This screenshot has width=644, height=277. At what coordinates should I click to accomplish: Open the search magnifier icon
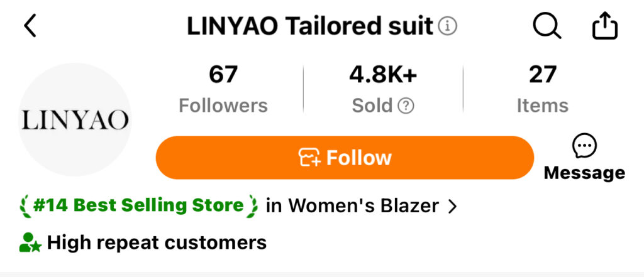[547, 26]
